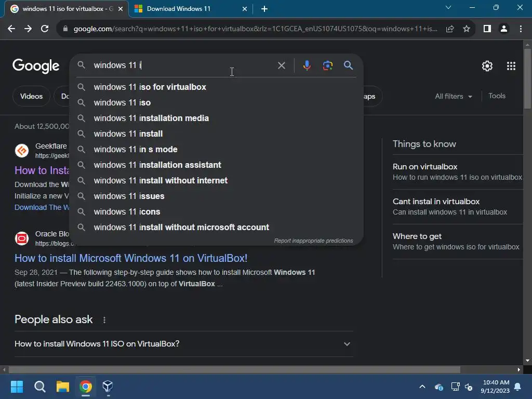The height and width of the screenshot is (399, 532).
Task: Open the All filters dropdown
Action: click(x=454, y=96)
